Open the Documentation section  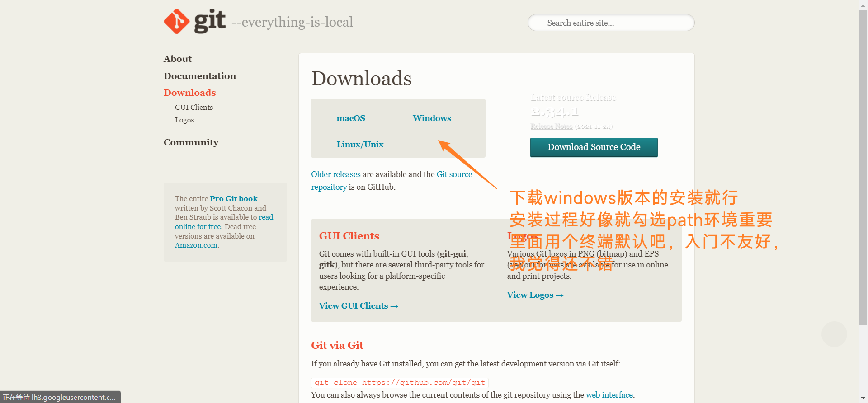click(200, 76)
